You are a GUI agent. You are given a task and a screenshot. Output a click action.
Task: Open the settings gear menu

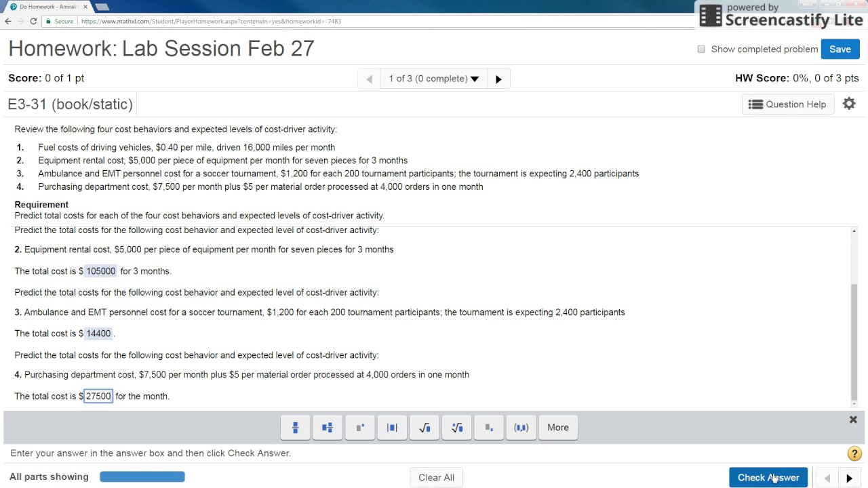point(849,104)
